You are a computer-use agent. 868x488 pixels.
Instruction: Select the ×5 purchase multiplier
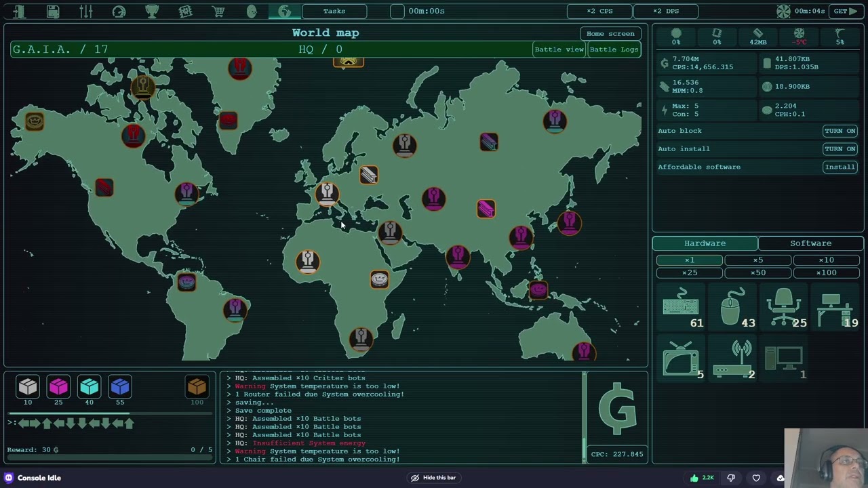click(x=758, y=260)
